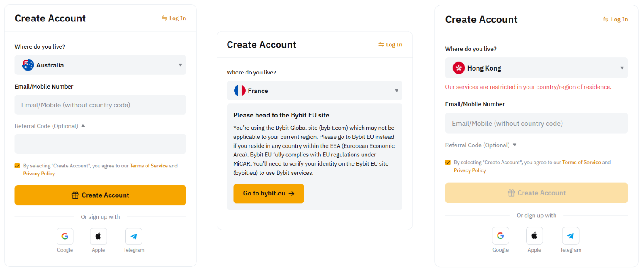The image size is (644, 273).
Task: Click Create Account button in Australia form
Action: 100,195
